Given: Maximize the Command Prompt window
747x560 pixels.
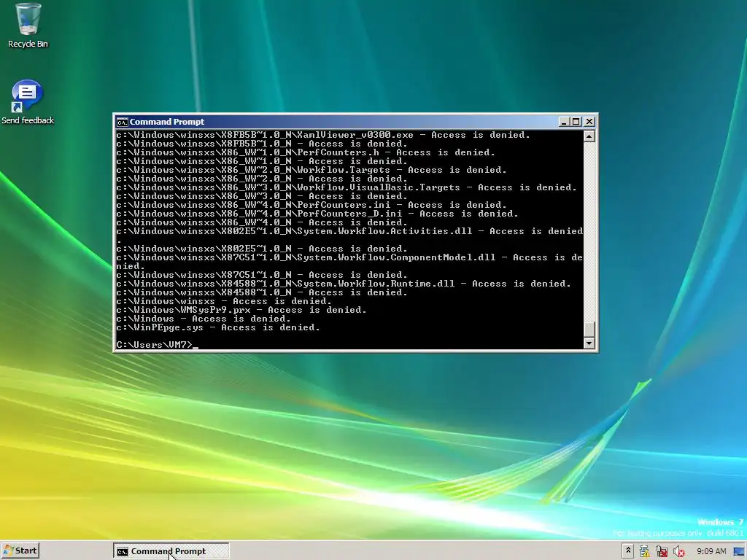Looking at the screenshot, I should point(576,122).
